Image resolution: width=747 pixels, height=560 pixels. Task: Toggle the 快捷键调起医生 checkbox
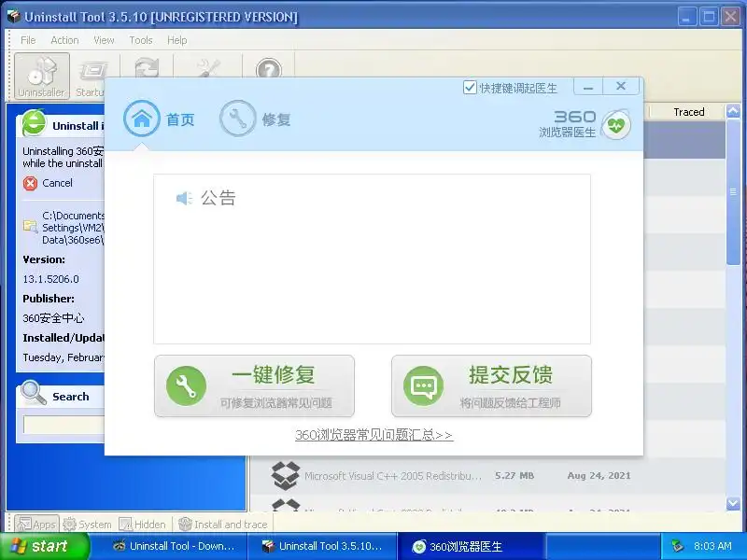[x=470, y=88]
